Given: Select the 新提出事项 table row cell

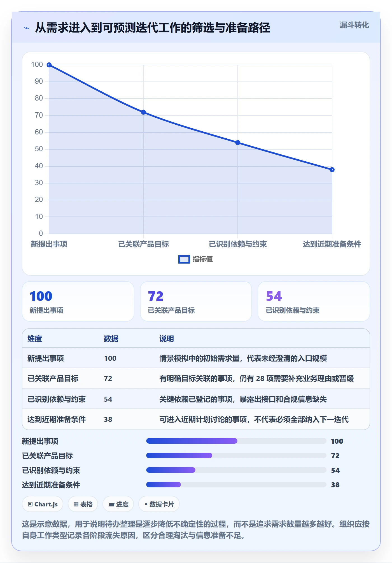Looking at the screenshot, I should 46,358.
